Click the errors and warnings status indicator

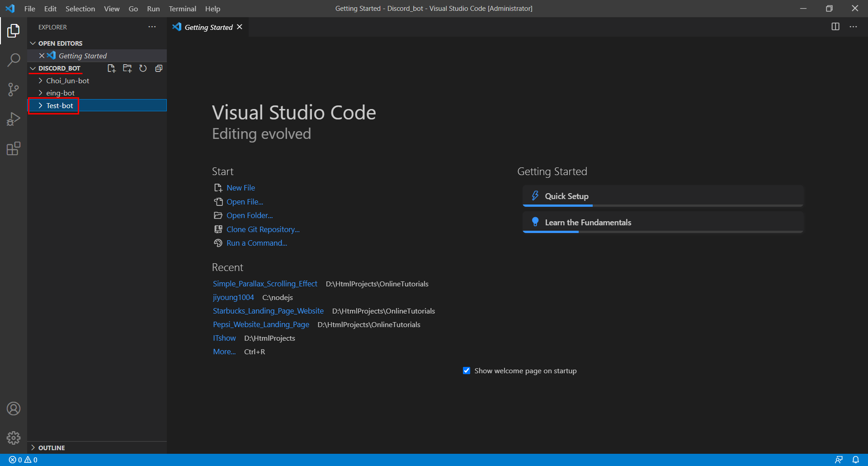(23, 460)
